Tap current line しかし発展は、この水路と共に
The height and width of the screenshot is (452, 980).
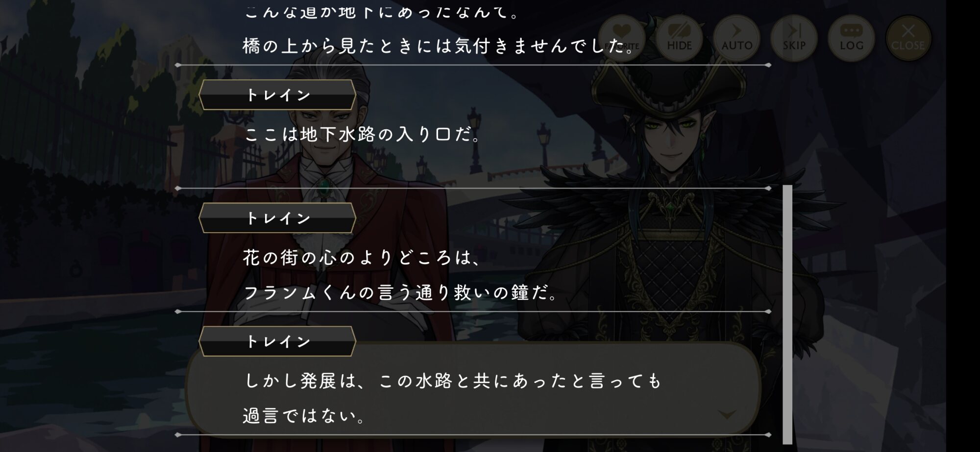click(453, 381)
